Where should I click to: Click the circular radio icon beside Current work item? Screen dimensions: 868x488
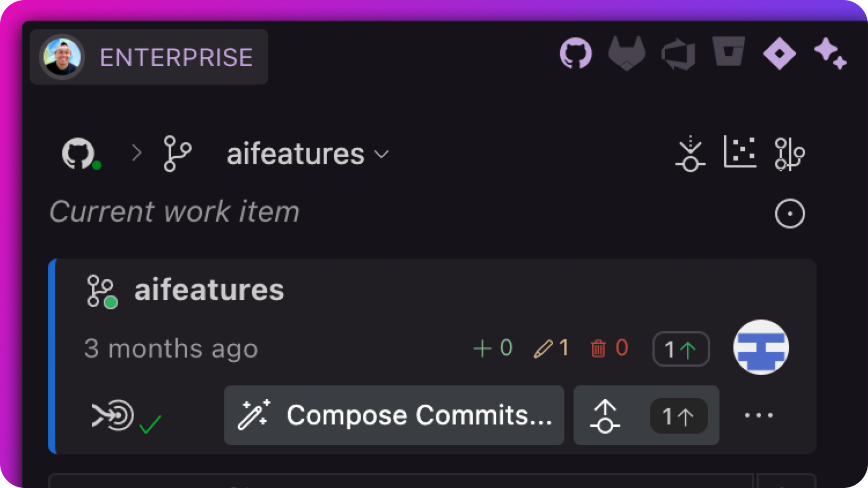789,213
